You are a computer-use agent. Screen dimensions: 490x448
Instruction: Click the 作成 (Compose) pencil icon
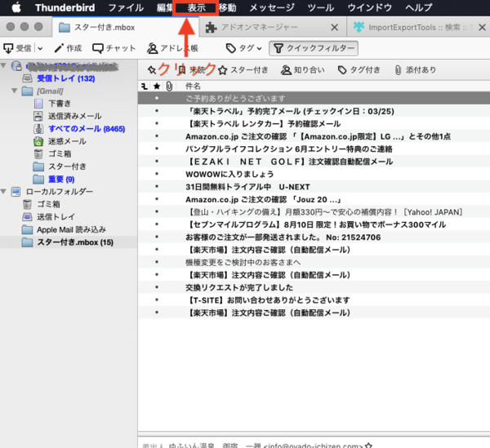[59, 48]
